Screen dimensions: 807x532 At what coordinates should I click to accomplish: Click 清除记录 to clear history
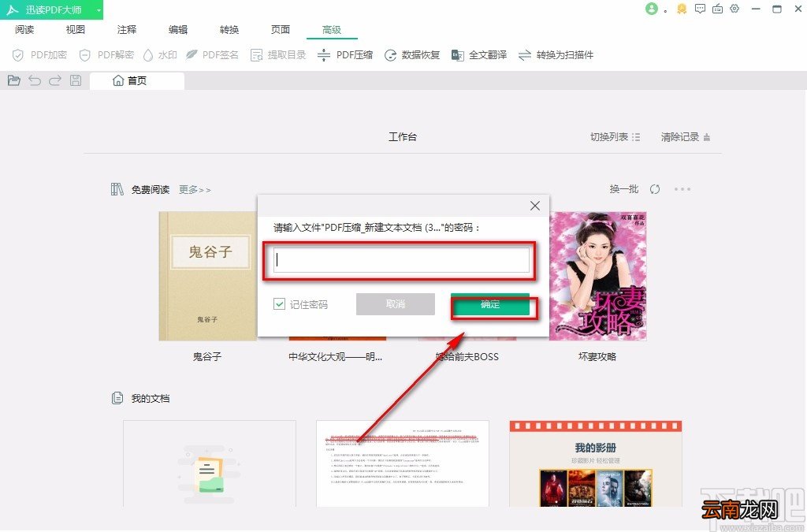pos(686,137)
